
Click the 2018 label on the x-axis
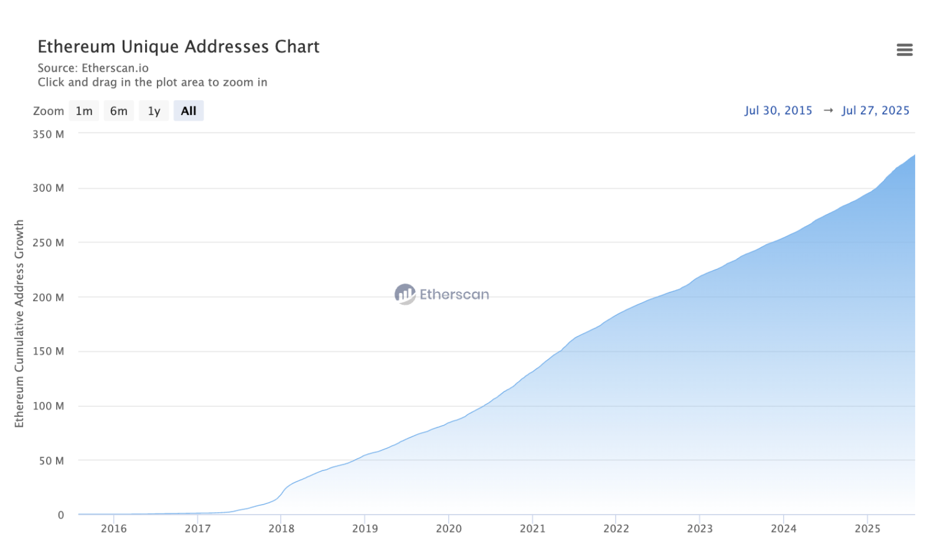pos(281,528)
